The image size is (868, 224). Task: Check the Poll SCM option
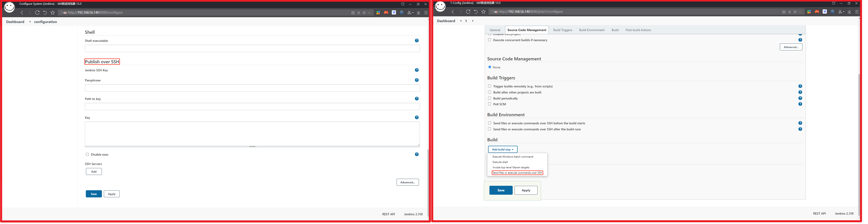coord(490,104)
